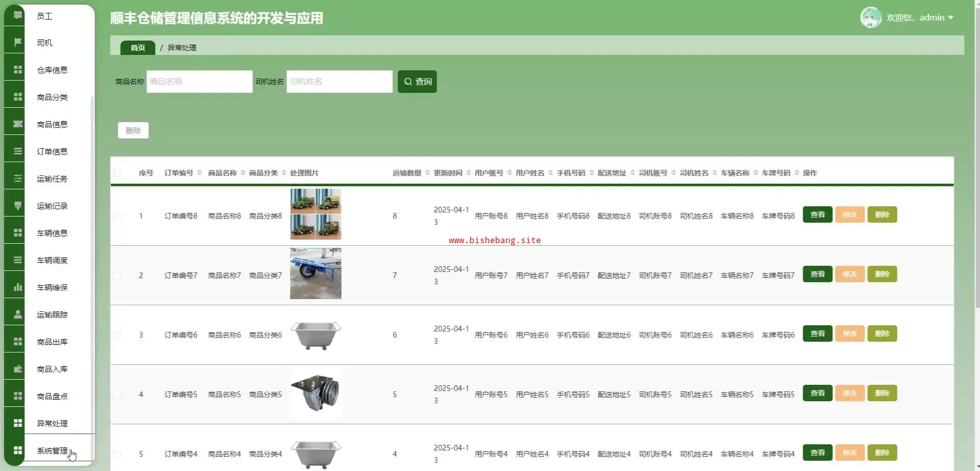Sort by 司机姓名 column arrows

pyautogui.click(x=714, y=173)
